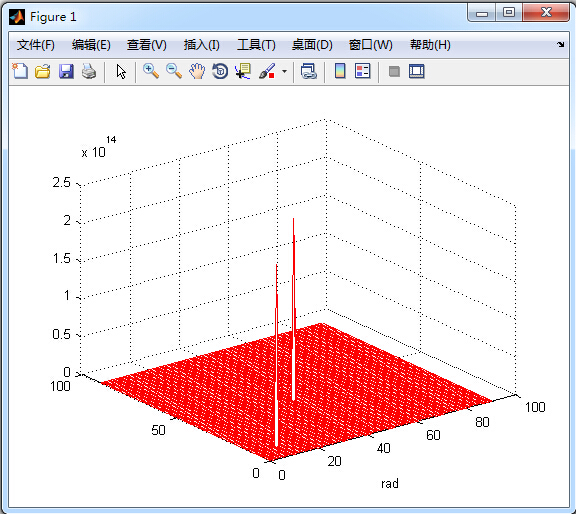This screenshot has height=514, width=576.
Task: Insert a colorbar from toolbar
Action: coord(340,71)
